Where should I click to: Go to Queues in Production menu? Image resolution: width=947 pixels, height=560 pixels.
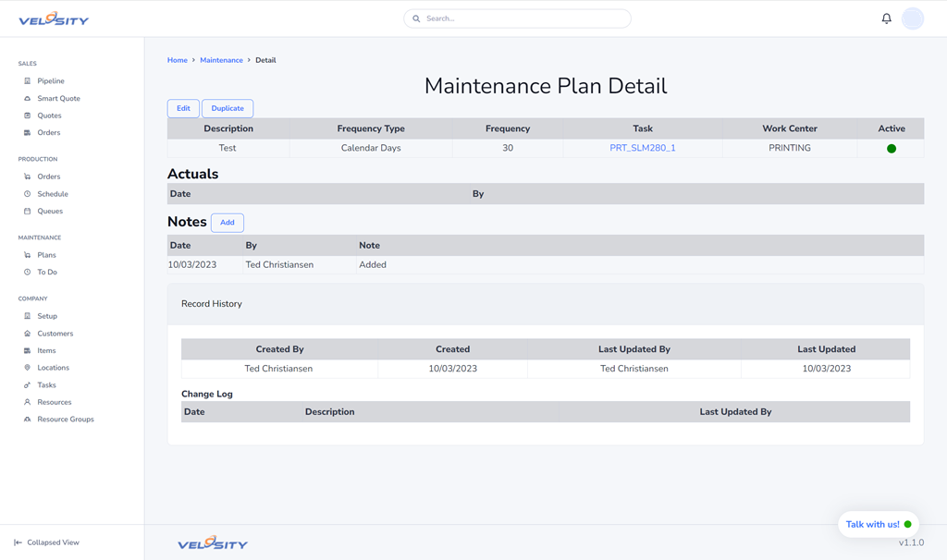[50, 212]
